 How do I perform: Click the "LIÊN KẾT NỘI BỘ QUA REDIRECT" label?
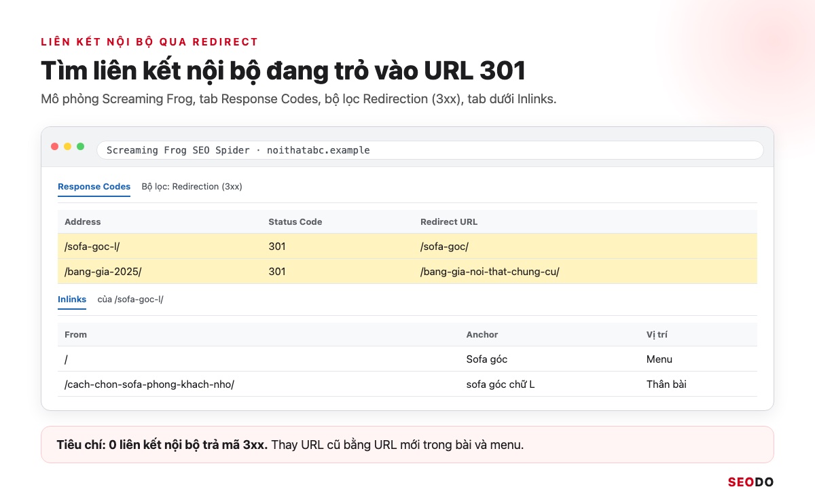(x=150, y=42)
